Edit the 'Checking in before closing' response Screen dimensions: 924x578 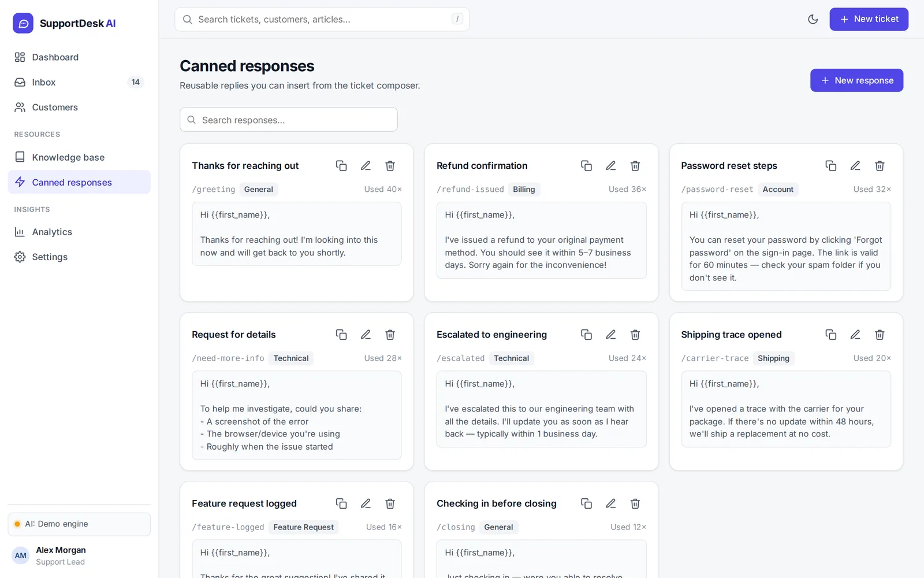coord(610,503)
